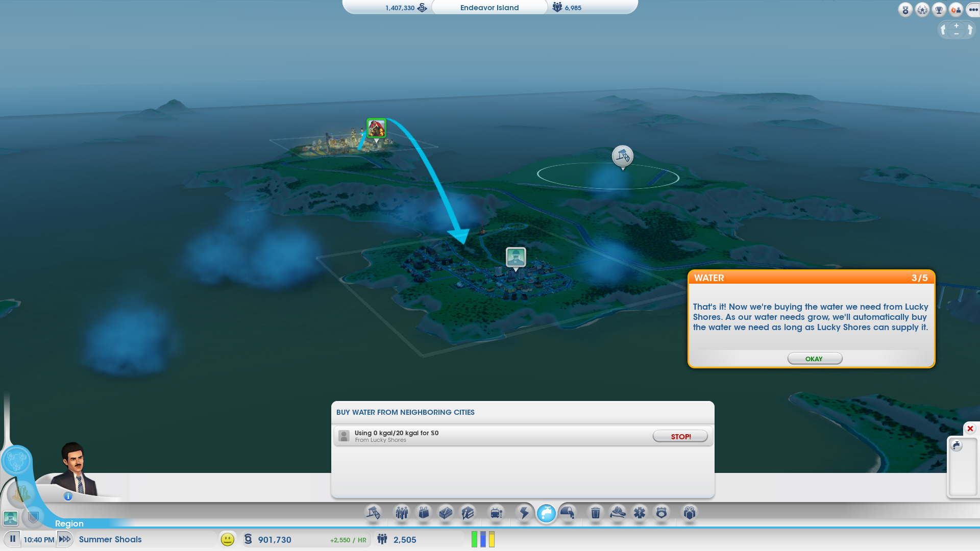Viewport: 980px width, 551px height.
Task: Expand the three-dots options menu
Action: coord(973,10)
